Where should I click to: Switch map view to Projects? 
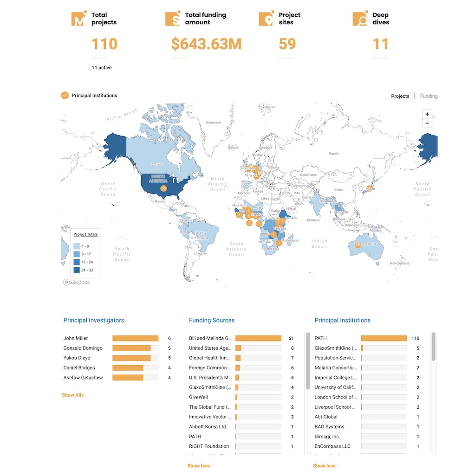point(400,96)
